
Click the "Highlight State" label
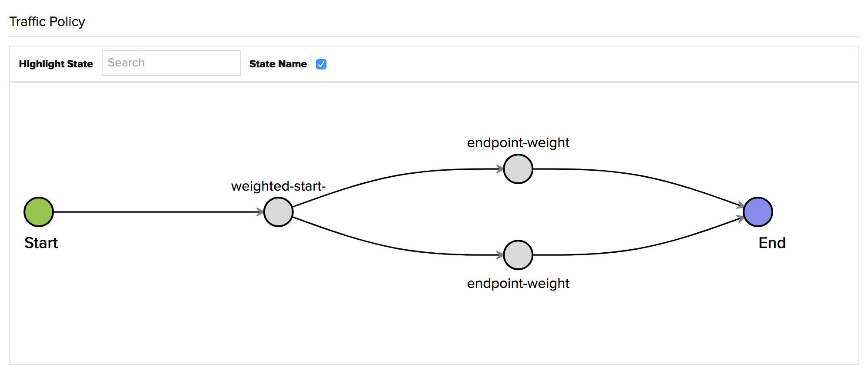(56, 64)
